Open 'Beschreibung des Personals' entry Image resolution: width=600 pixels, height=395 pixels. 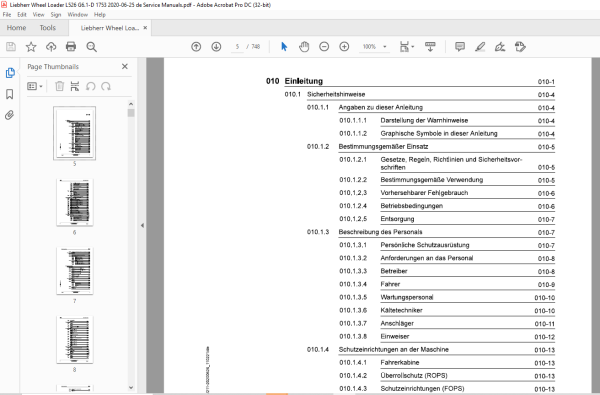point(380,232)
